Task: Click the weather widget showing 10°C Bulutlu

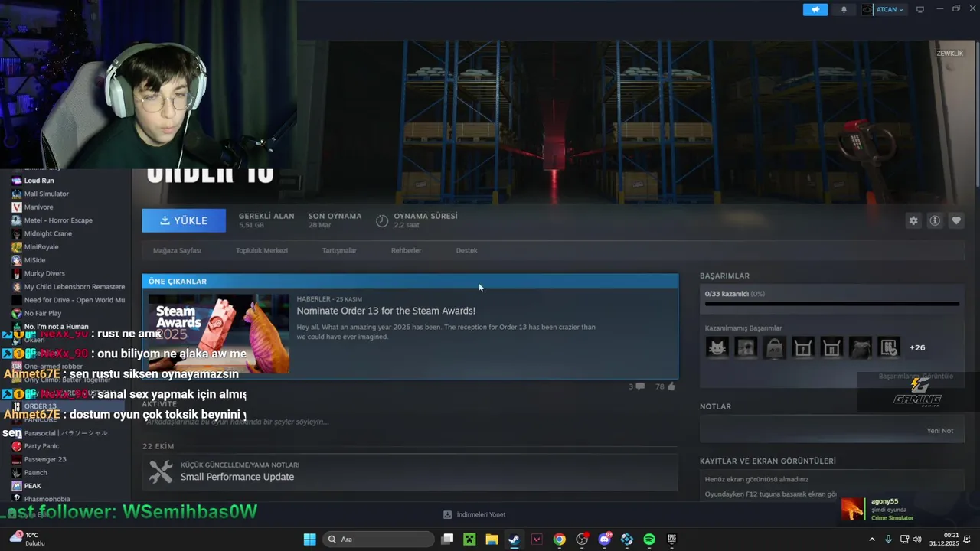Action: [x=28, y=539]
